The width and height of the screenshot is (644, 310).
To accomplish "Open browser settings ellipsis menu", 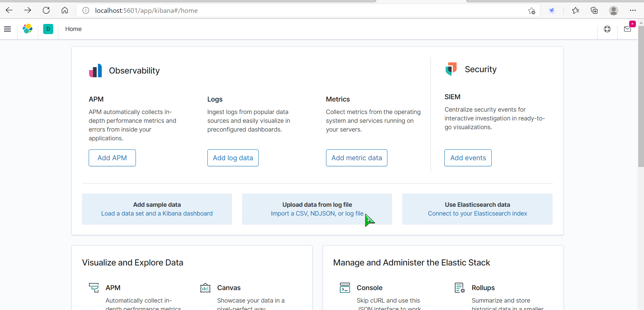I will [x=633, y=10].
